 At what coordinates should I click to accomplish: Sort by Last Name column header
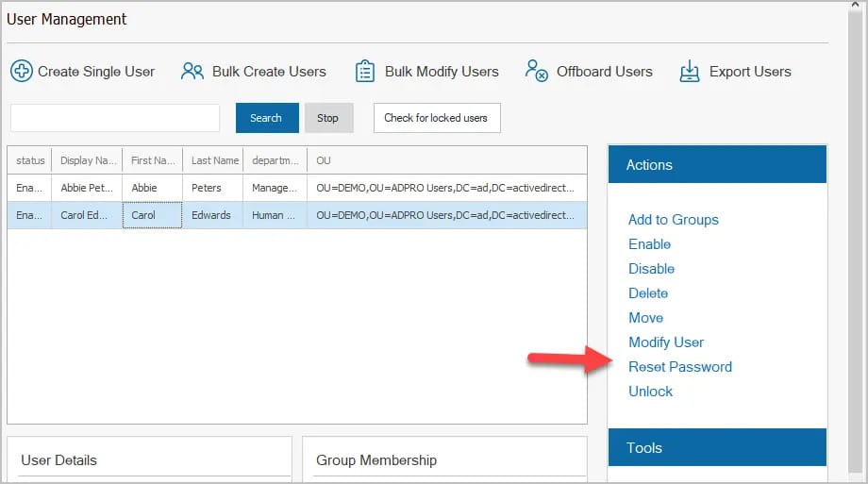(213, 160)
